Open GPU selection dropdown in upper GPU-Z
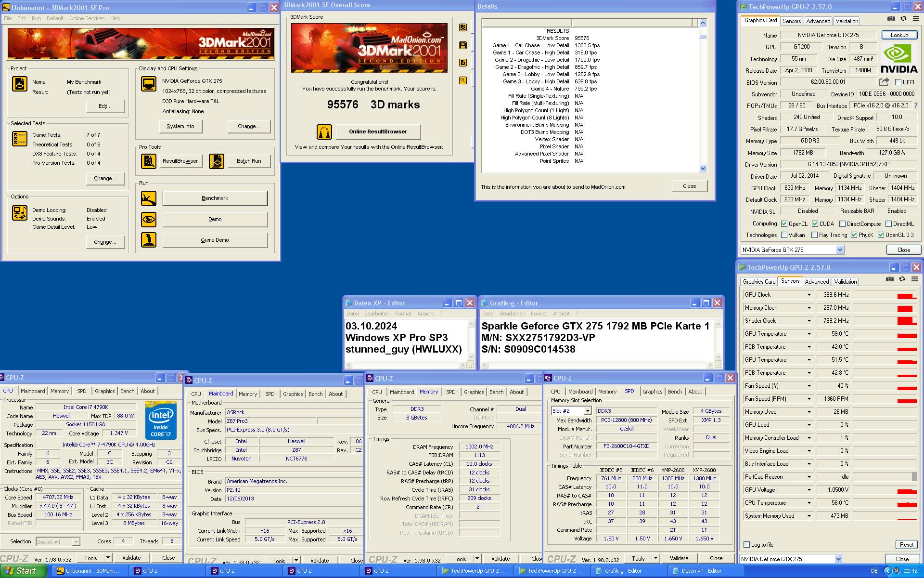 click(840, 250)
